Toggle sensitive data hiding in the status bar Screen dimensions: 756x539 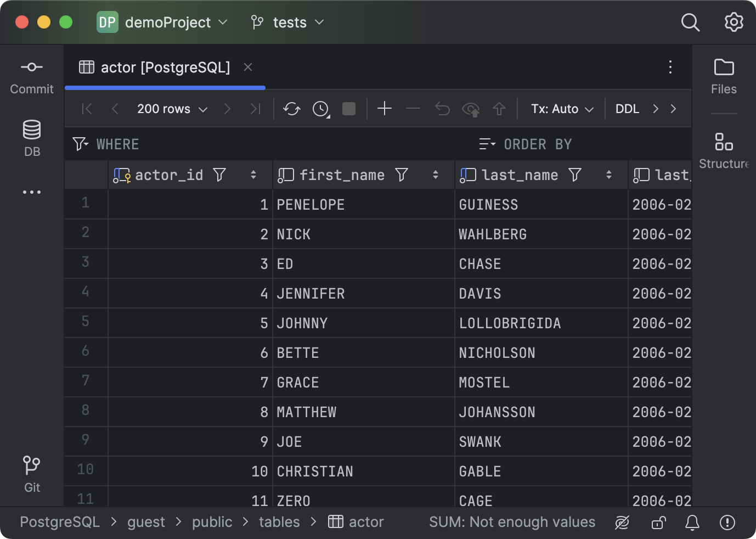pyautogui.click(x=622, y=522)
